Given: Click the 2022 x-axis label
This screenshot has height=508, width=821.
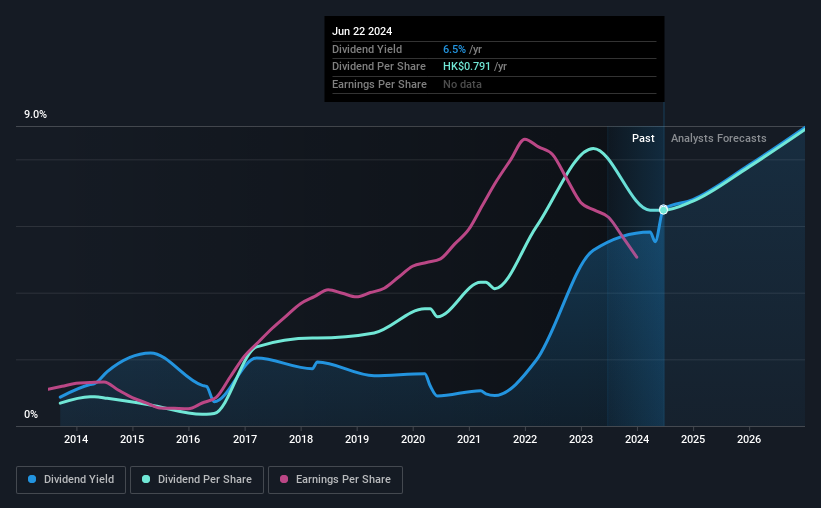Looking at the screenshot, I should pyautogui.click(x=525, y=439).
